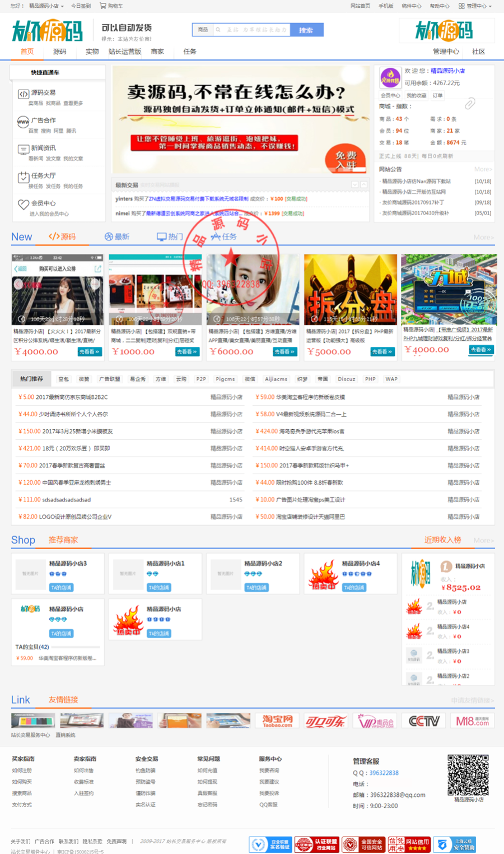
Task: Select the Pigcms tag in 热门推荐
Action: pyautogui.click(x=225, y=379)
